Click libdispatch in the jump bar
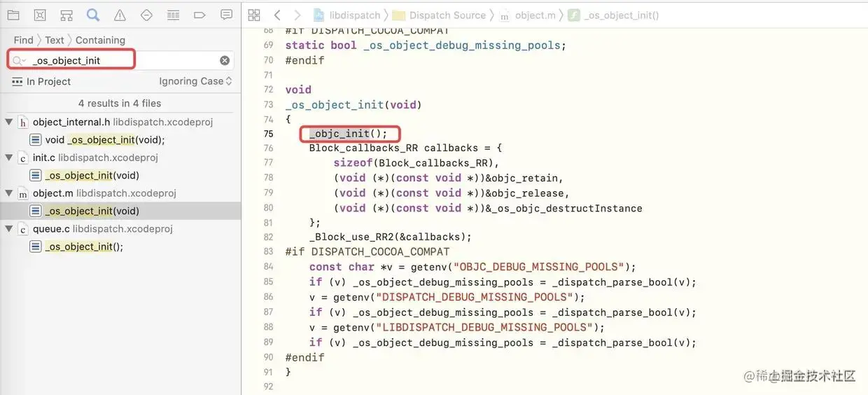 [x=346, y=15]
